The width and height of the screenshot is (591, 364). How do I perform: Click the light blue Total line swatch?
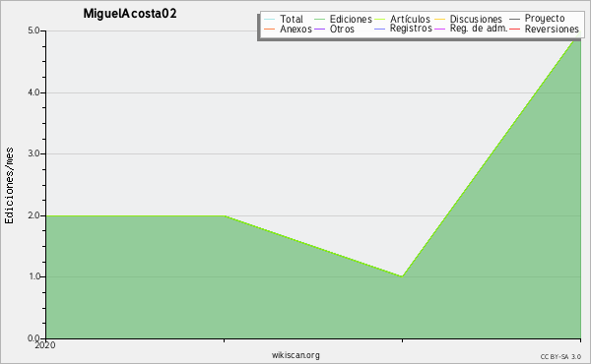point(270,20)
